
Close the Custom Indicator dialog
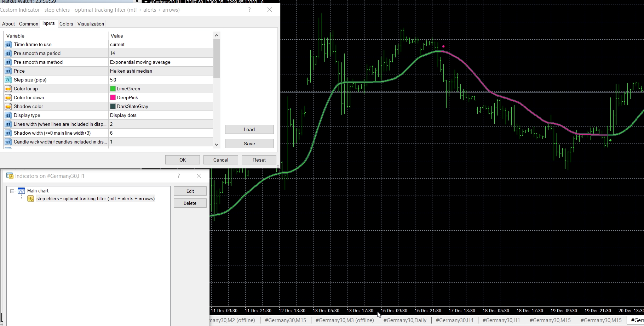[x=270, y=10]
